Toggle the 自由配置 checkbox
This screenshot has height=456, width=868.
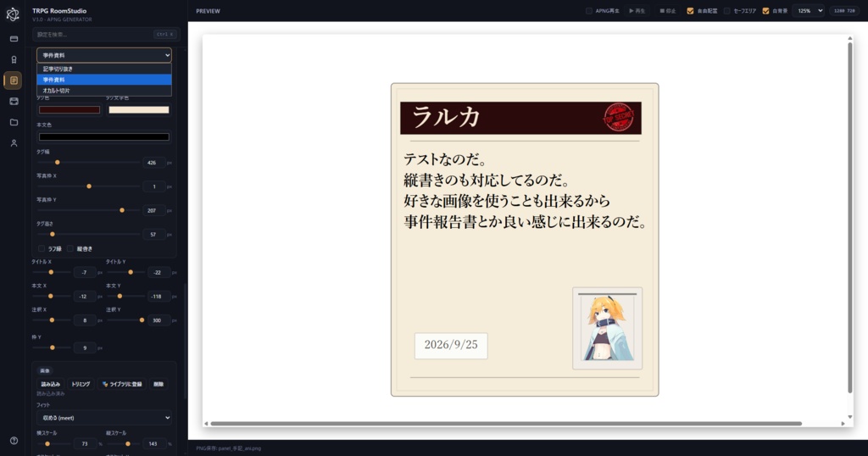click(x=690, y=11)
